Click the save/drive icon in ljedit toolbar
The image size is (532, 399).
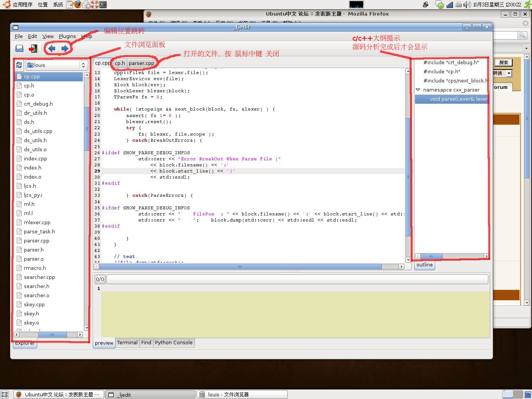(19, 48)
